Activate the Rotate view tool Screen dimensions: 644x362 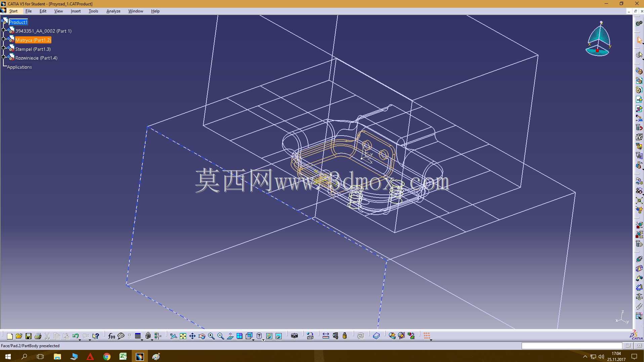click(x=202, y=336)
